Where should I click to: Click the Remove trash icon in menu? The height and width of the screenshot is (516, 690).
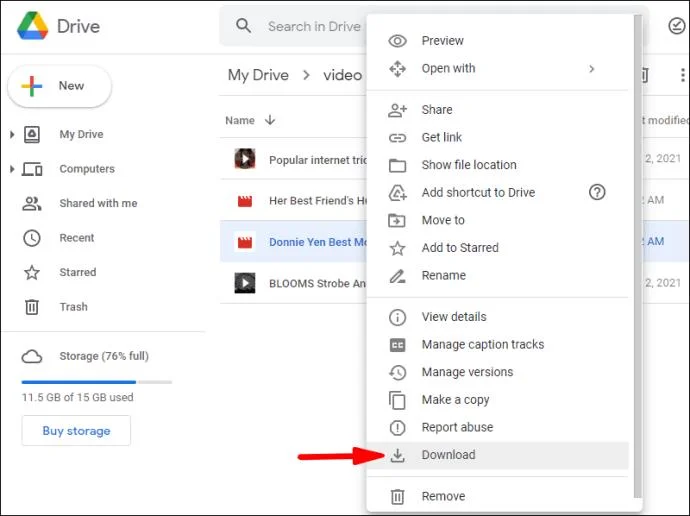pyautogui.click(x=397, y=497)
